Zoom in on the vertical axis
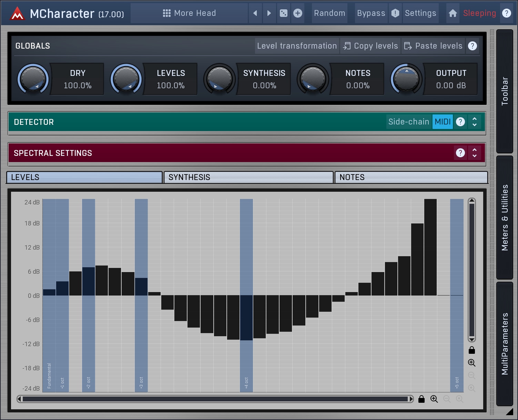Image resolution: width=518 pixels, height=420 pixels. pos(471,363)
